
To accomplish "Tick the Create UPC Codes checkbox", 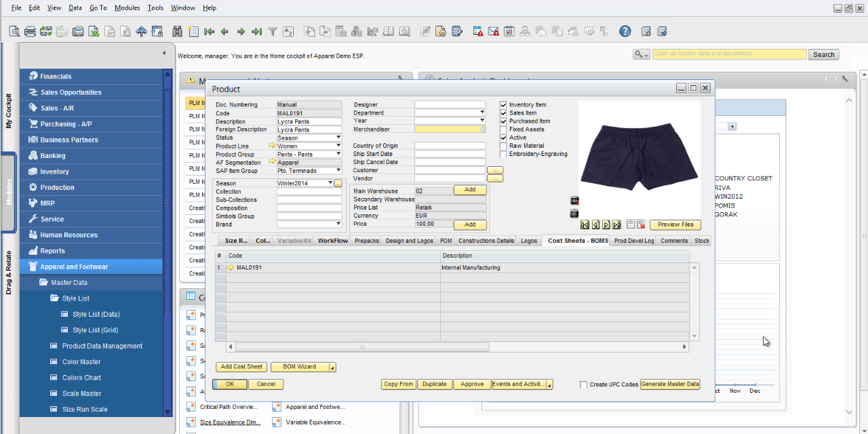I will tap(583, 384).
